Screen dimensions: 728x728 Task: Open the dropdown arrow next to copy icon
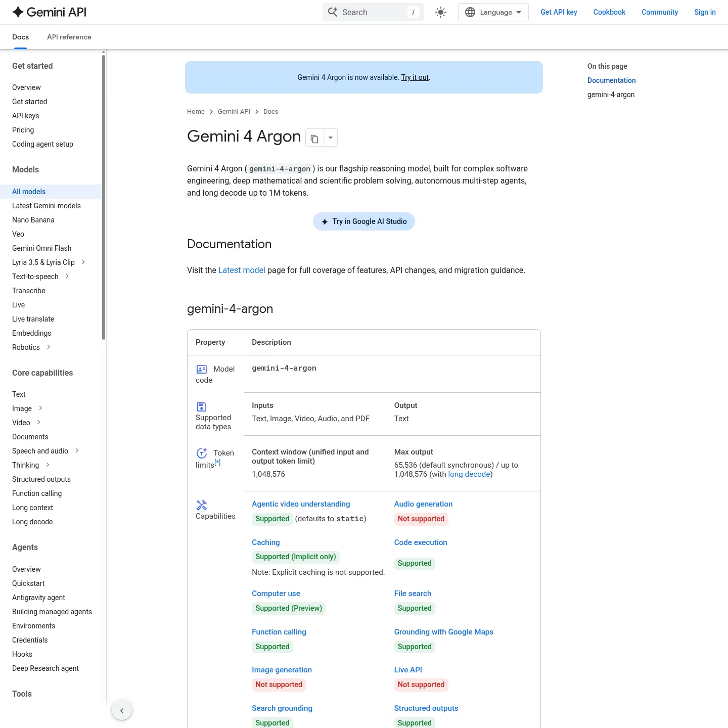tap(331, 138)
